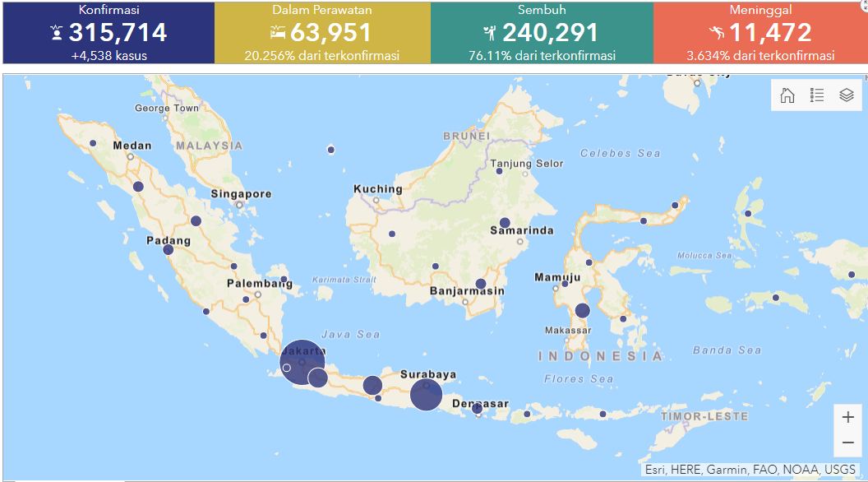Open the layers stack icon
868x482 pixels.
[847, 95]
